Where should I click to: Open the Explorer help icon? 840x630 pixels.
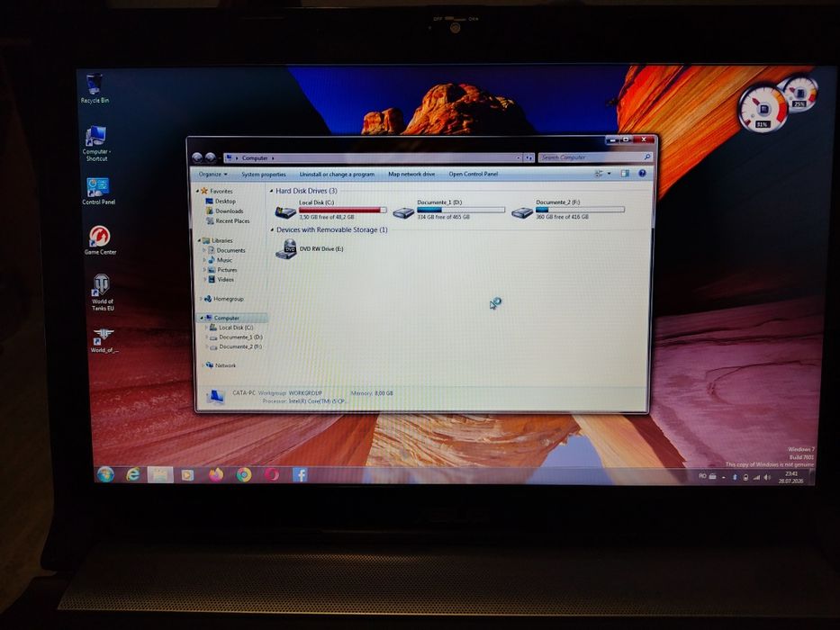[642, 174]
